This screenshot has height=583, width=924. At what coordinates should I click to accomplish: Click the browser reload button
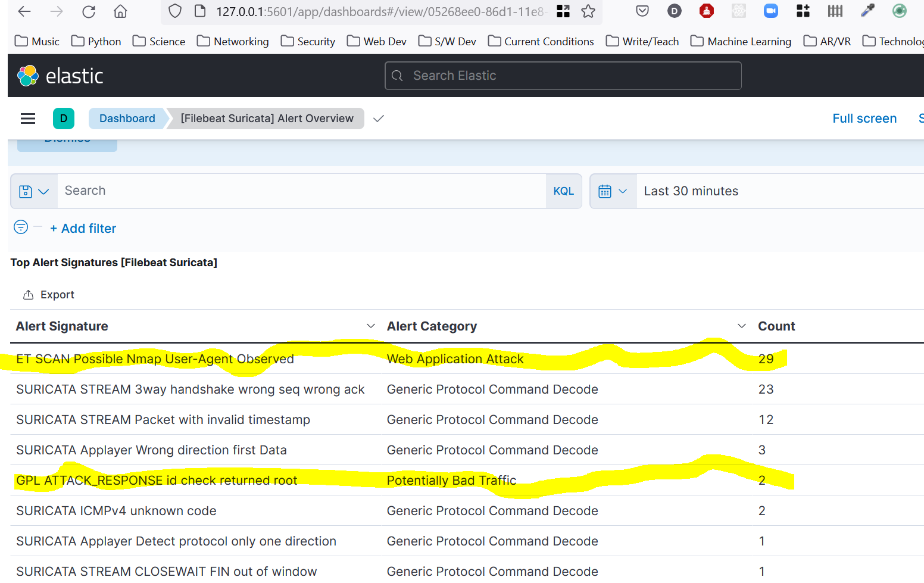[89, 11]
